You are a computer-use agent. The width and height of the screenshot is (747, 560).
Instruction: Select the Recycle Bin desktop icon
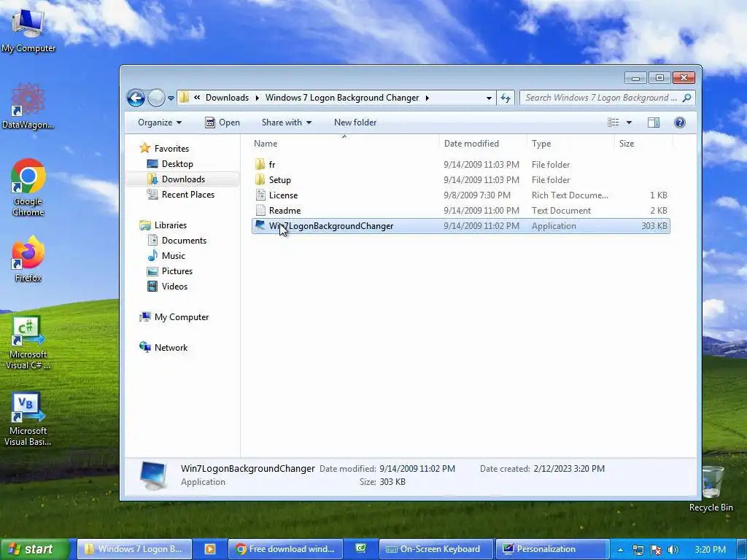(x=711, y=488)
